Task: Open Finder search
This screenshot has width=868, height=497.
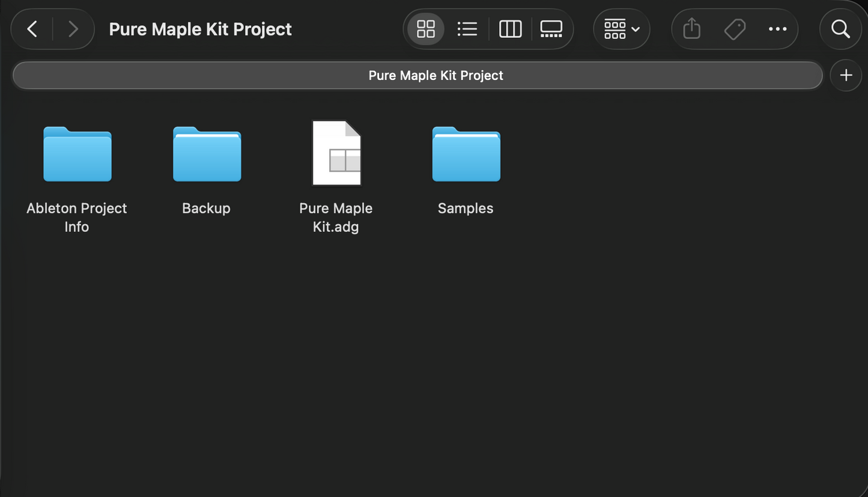Action: tap(840, 29)
